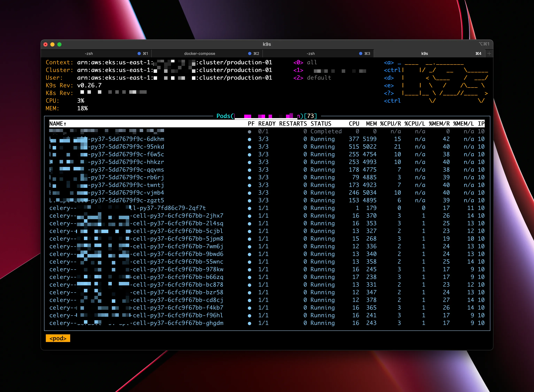Image resolution: width=534 pixels, height=392 pixels.
Task: Click port-forward dot for pod ending ghgdm
Action: tap(250, 323)
